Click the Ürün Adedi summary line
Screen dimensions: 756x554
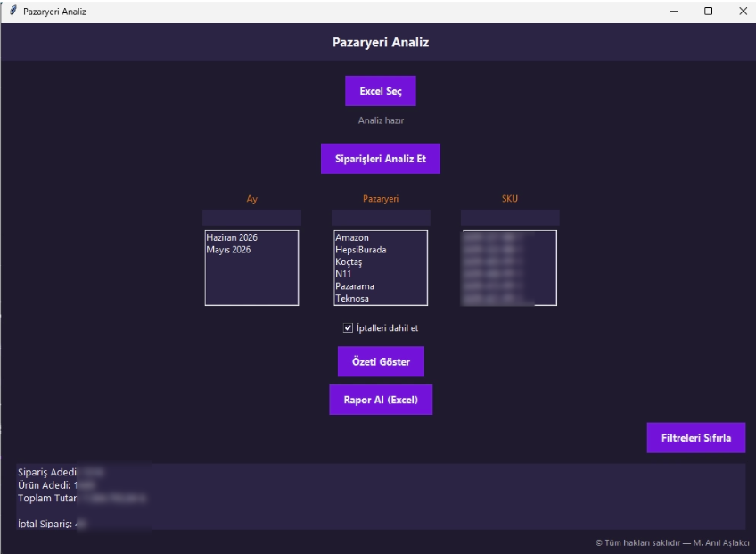click(56, 485)
